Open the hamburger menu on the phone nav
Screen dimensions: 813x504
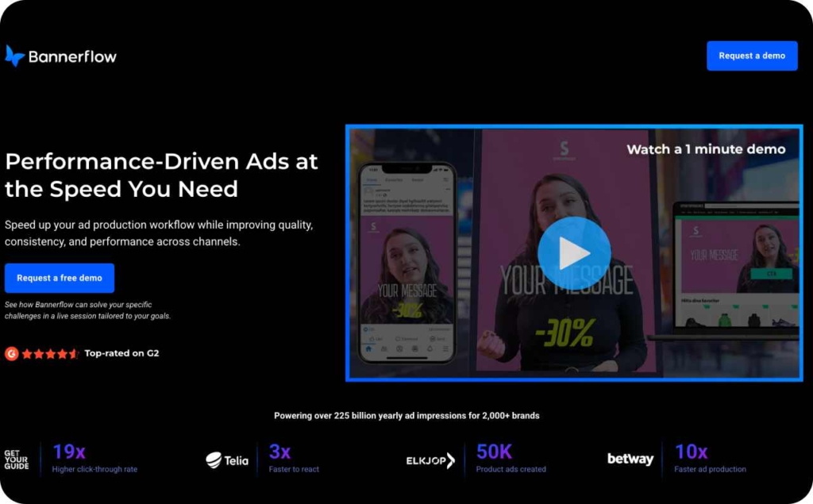[x=445, y=348]
